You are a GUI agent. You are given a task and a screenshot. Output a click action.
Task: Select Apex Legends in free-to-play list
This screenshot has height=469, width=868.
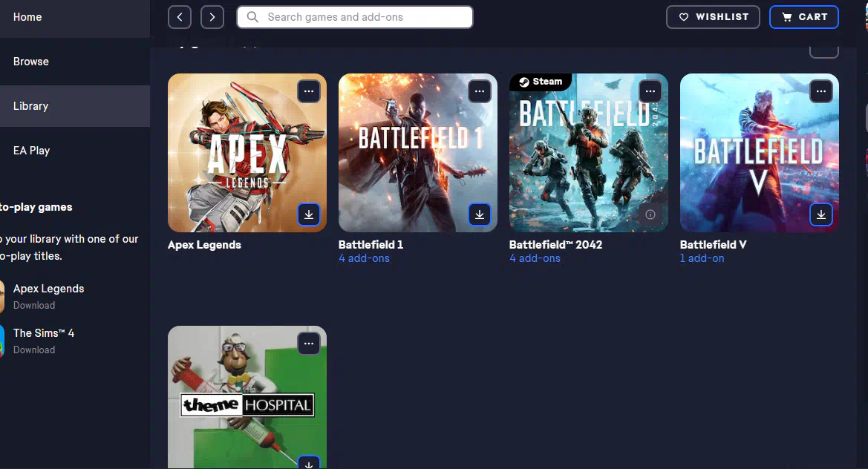(x=49, y=289)
